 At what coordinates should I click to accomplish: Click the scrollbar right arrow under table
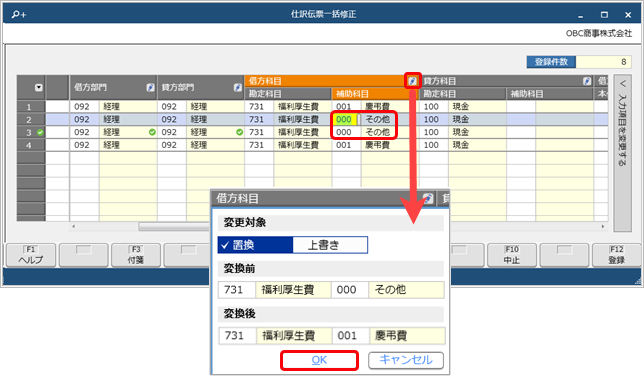pos(603,226)
